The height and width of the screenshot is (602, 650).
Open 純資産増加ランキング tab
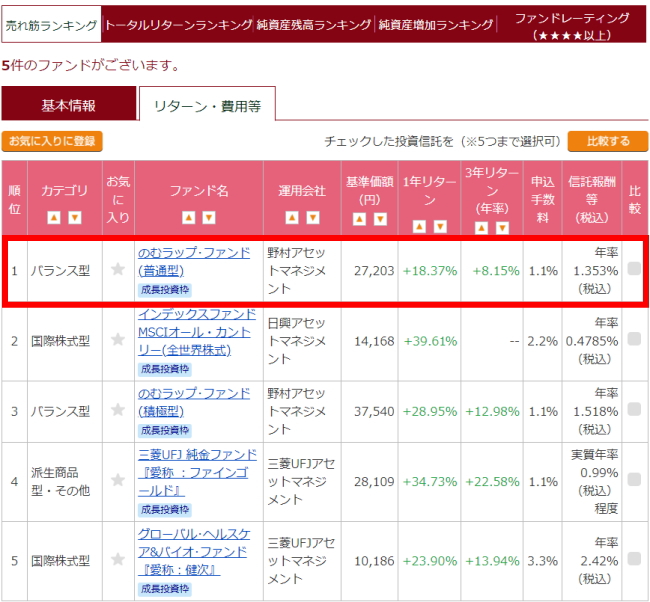436,25
